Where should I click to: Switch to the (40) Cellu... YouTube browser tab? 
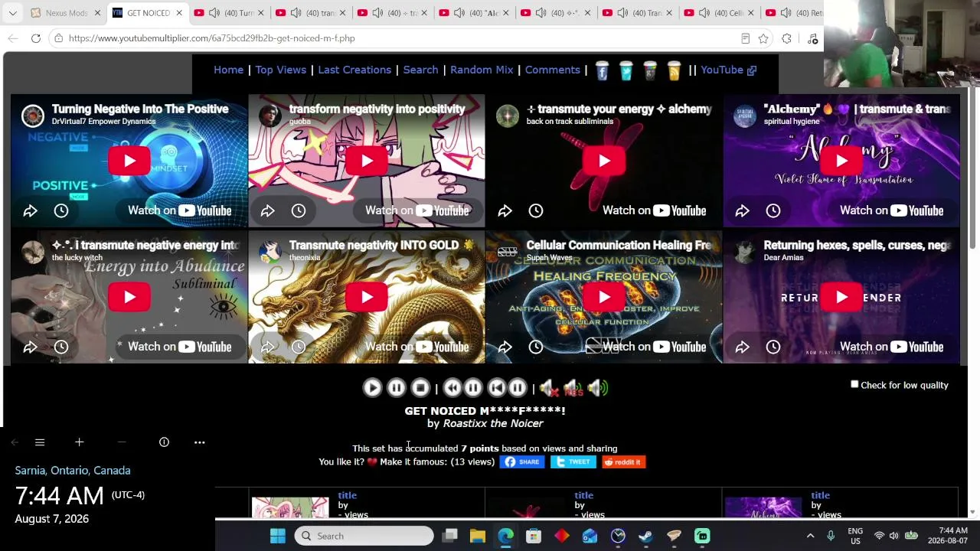[x=720, y=13]
